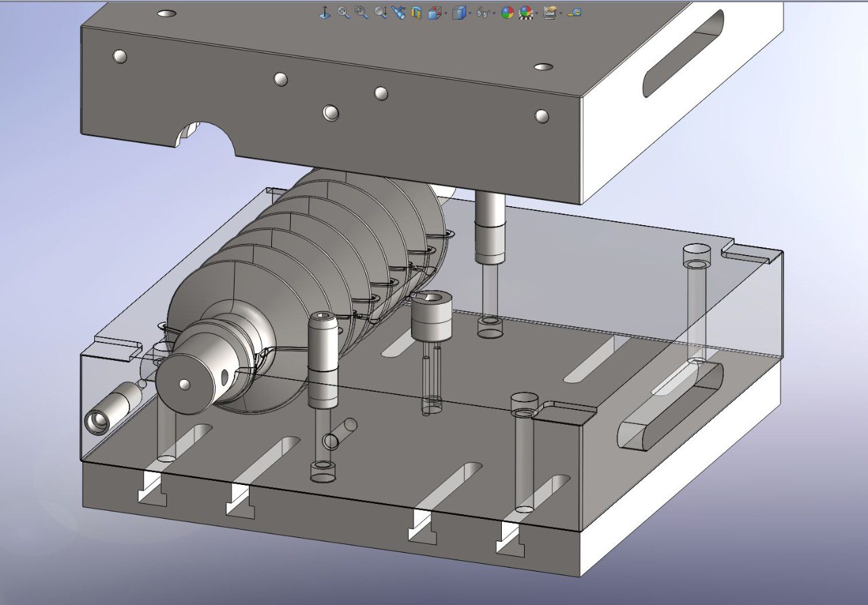Open the Apply Scene dropdown arrow
The image size is (868, 605).
click(x=536, y=13)
